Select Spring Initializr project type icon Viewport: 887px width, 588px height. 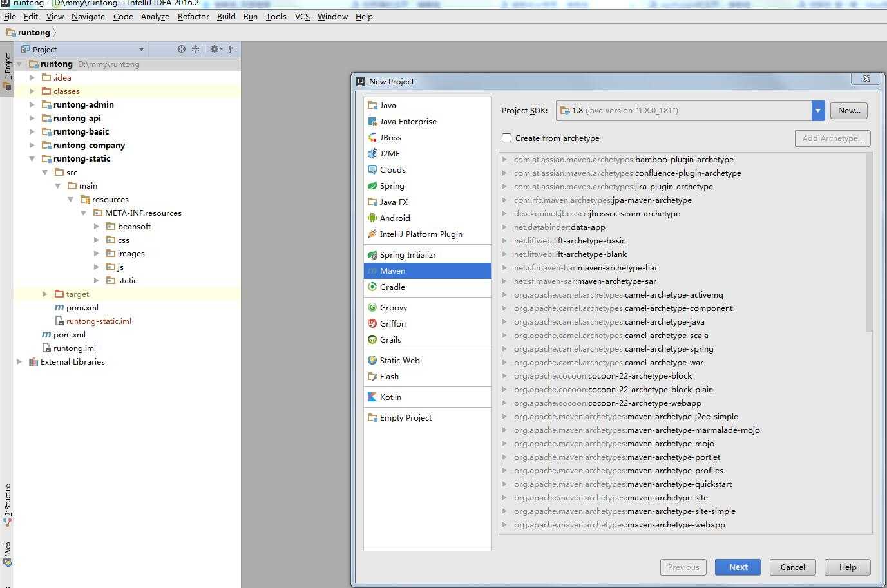372,254
